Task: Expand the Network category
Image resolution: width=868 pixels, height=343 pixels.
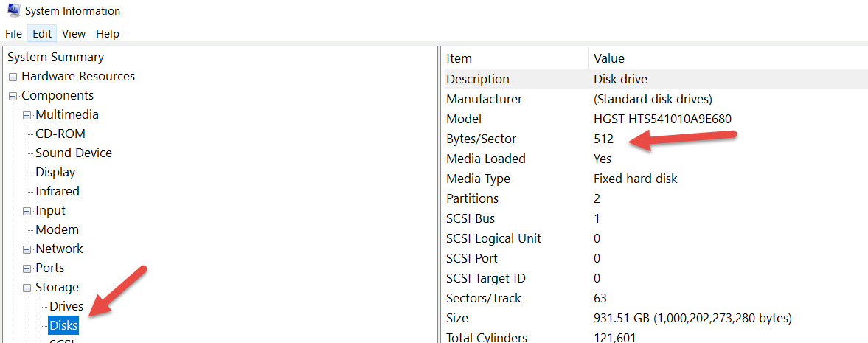Action: click(x=27, y=249)
